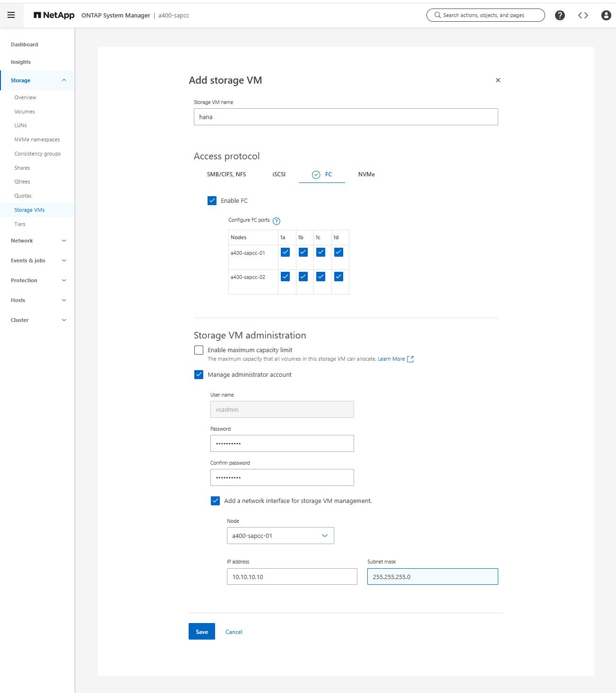This screenshot has height=693, width=616.
Task: Open Volumes in the sidebar
Action: point(25,112)
